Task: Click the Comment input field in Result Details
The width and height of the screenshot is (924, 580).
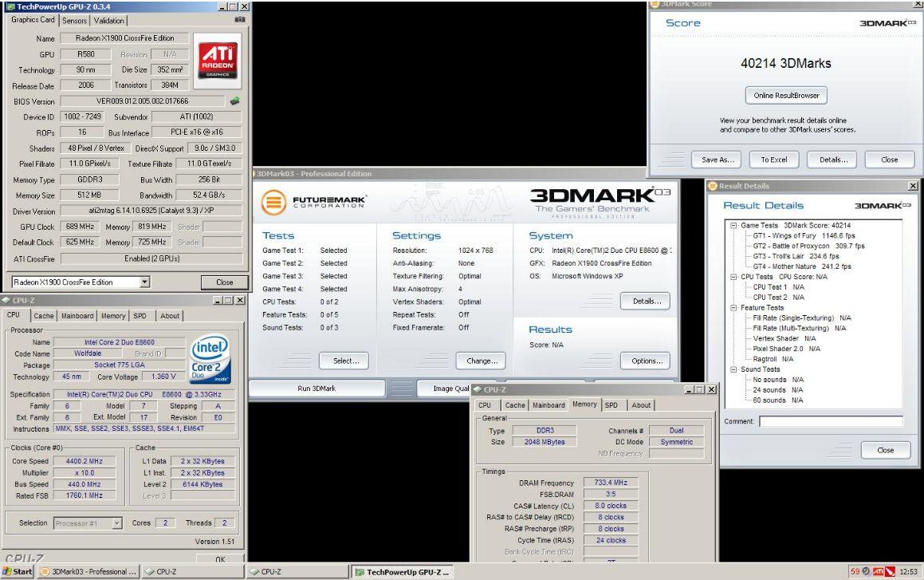Action: (831, 421)
